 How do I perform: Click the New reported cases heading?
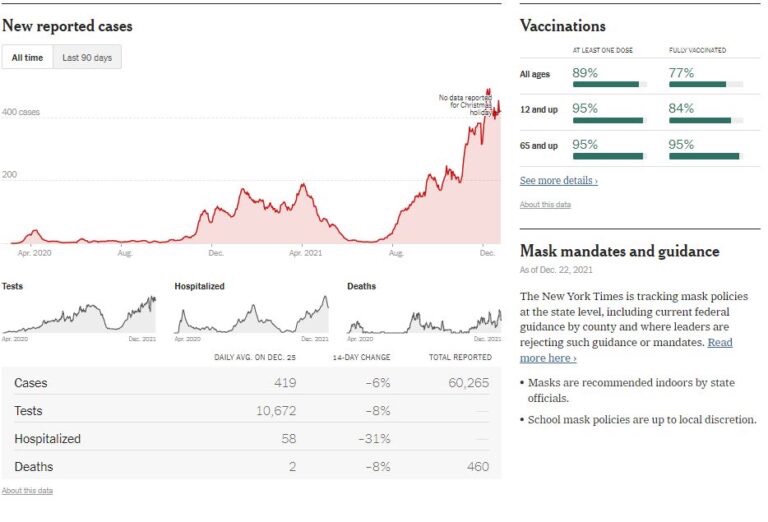(67, 26)
